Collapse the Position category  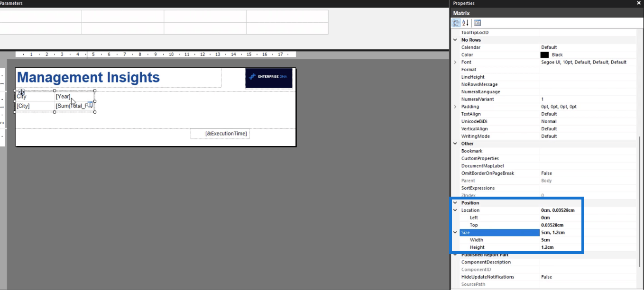(455, 203)
